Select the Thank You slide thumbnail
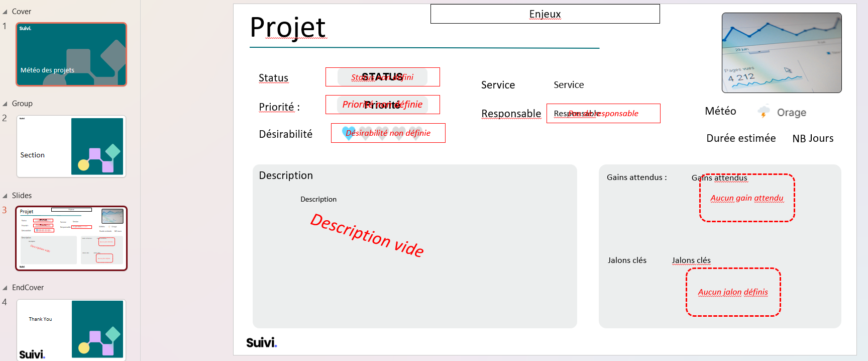Image resolution: width=868 pixels, height=361 pixels. click(x=71, y=329)
